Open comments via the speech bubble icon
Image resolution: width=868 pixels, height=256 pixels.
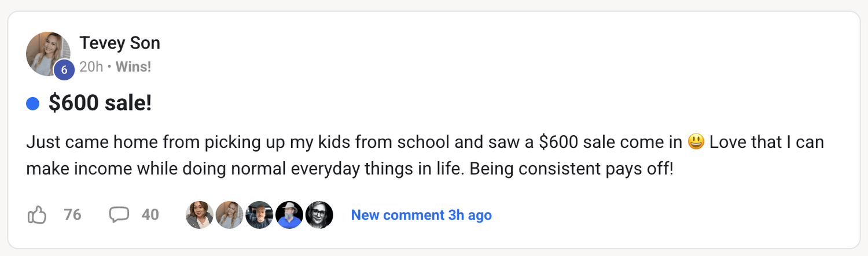click(x=119, y=215)
